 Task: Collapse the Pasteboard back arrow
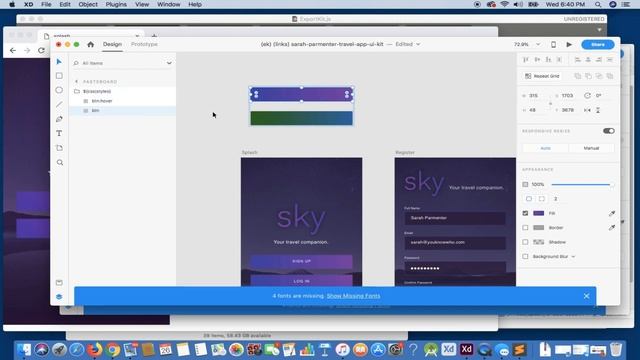(76, 82)
